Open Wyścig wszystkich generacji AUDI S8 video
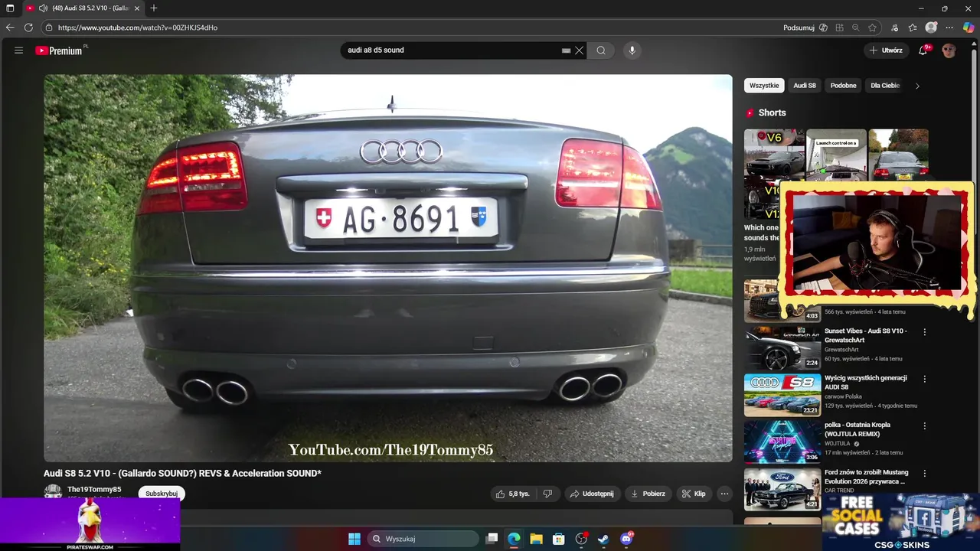This screenshot has width=980, height=551. pyautogui.click(x=866, y=382)
